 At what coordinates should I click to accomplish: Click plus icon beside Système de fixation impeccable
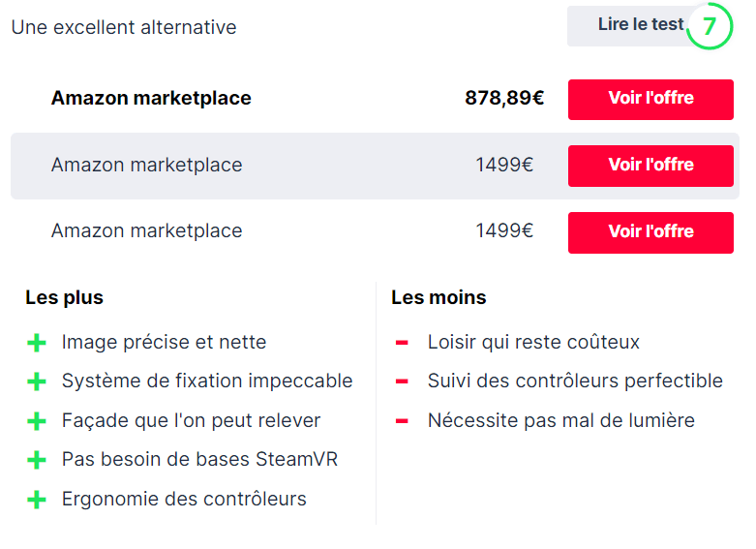pyautogui.click(x=37, y=381)
